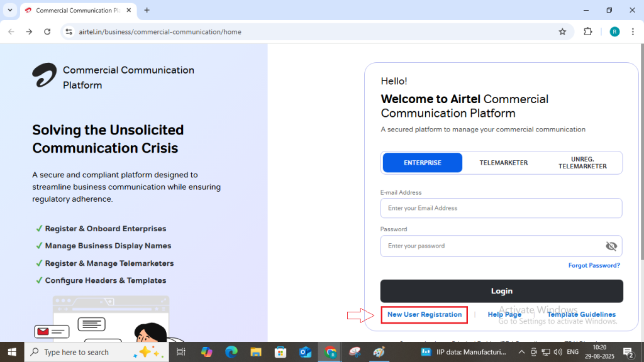Screen dimensions: 644x362
Task: Open Task View on the taskbar
Action: [180, 352]
